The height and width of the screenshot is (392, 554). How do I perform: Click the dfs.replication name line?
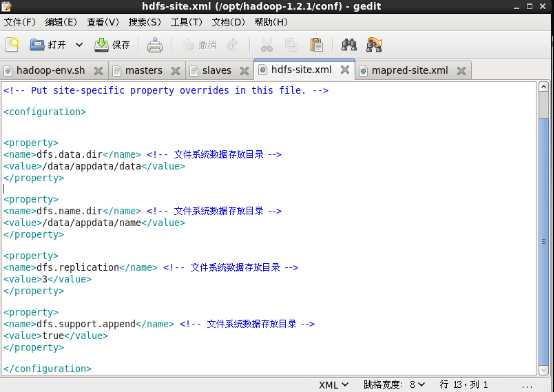point(151,267)
